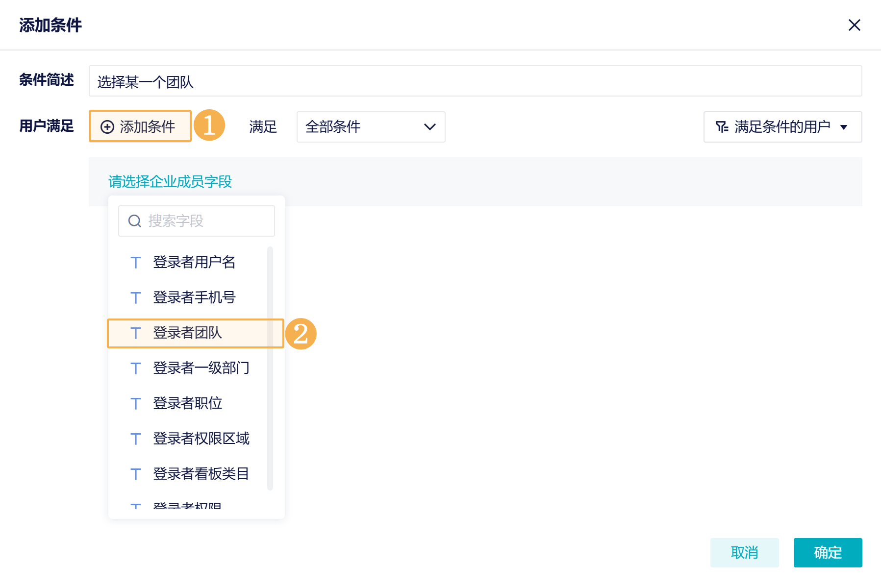The height and width of the screenshot is (588, 881).
Task: Click the 添加条件 plus button
Action: click(x=140, y=126)
